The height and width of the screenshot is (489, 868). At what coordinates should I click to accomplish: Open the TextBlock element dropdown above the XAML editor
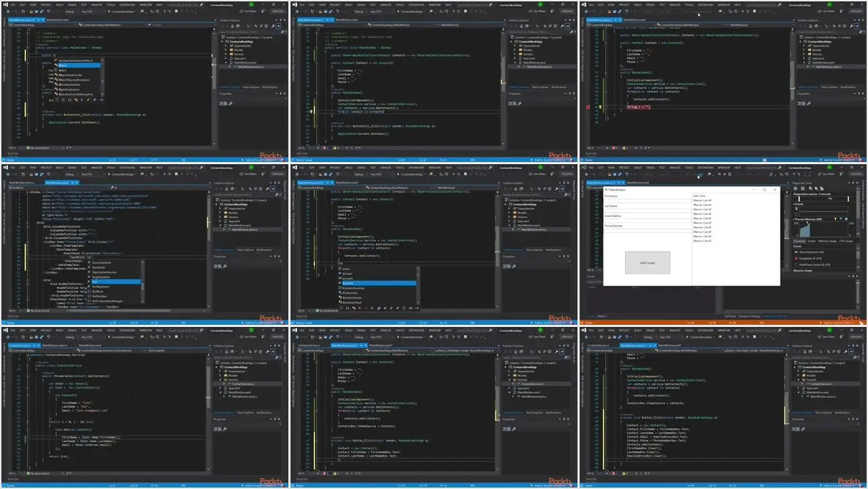click(x=58, y=187)
